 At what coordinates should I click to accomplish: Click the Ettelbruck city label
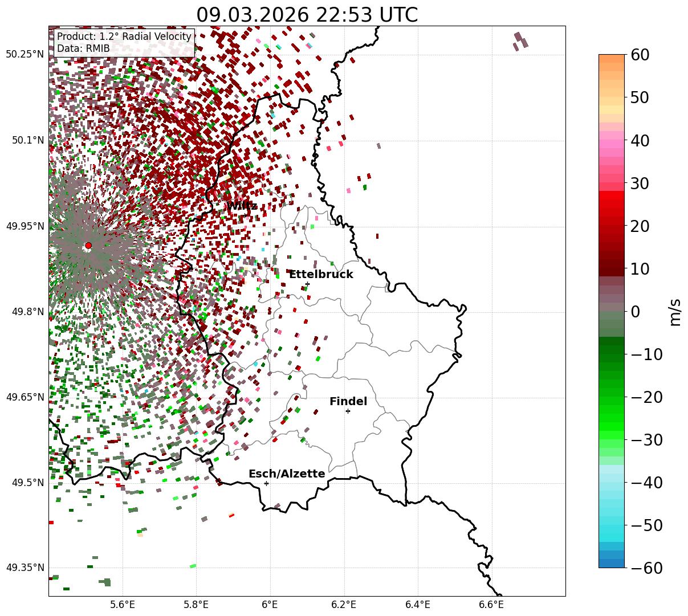coord(321,274)
